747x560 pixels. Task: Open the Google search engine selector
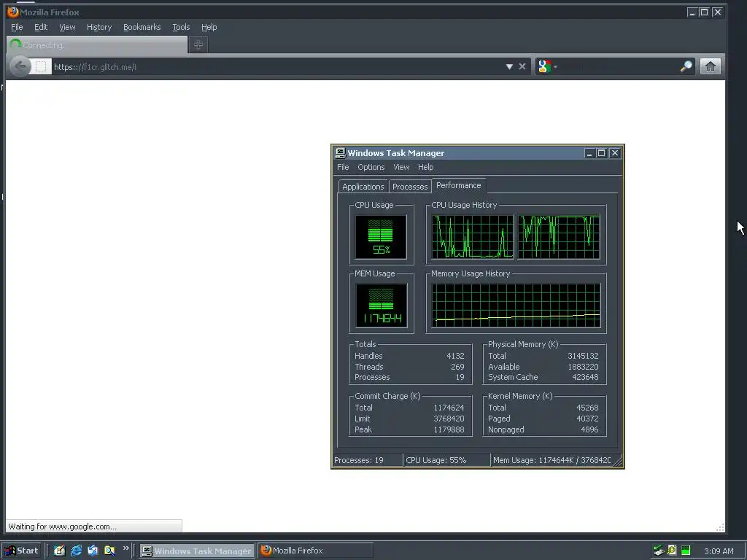coord(546,66)
